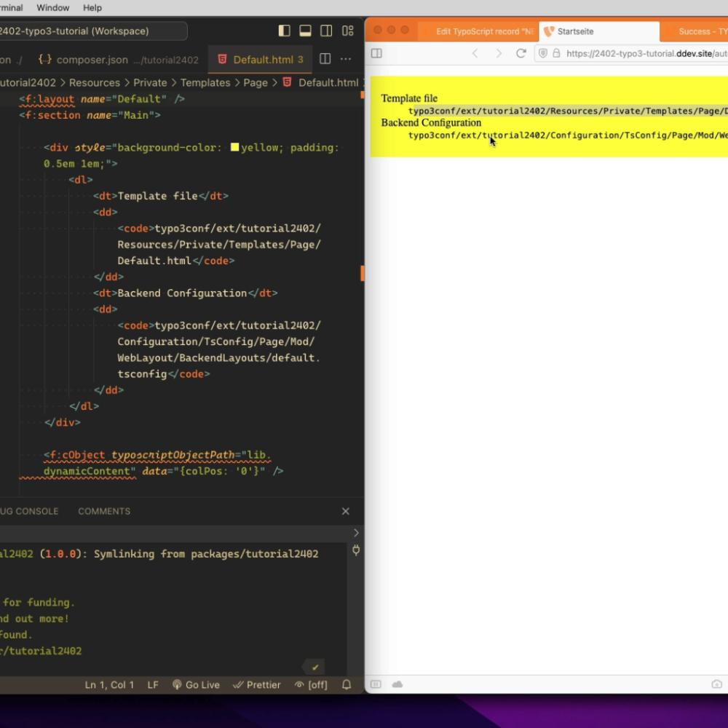The image size is (728, 728).
Task: Click 'Symlinking from packages/tutorial2402' terminal line
Action: [206, 554]
